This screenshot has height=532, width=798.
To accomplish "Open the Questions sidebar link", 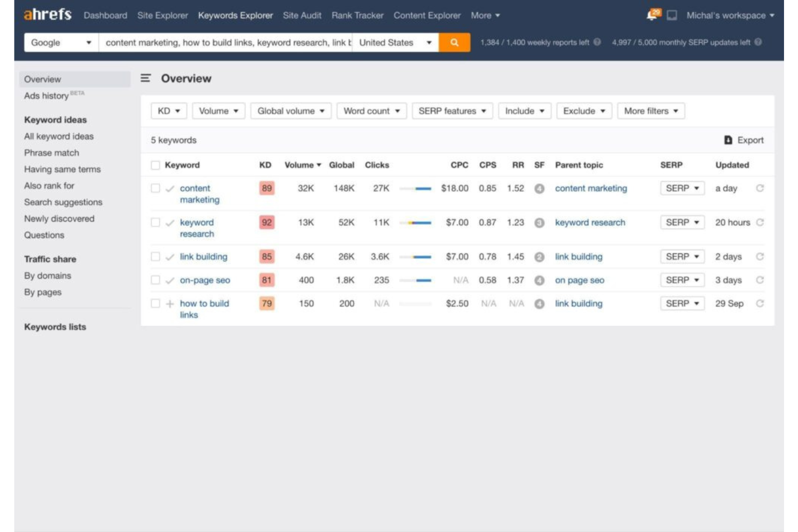I will (44, 235).
